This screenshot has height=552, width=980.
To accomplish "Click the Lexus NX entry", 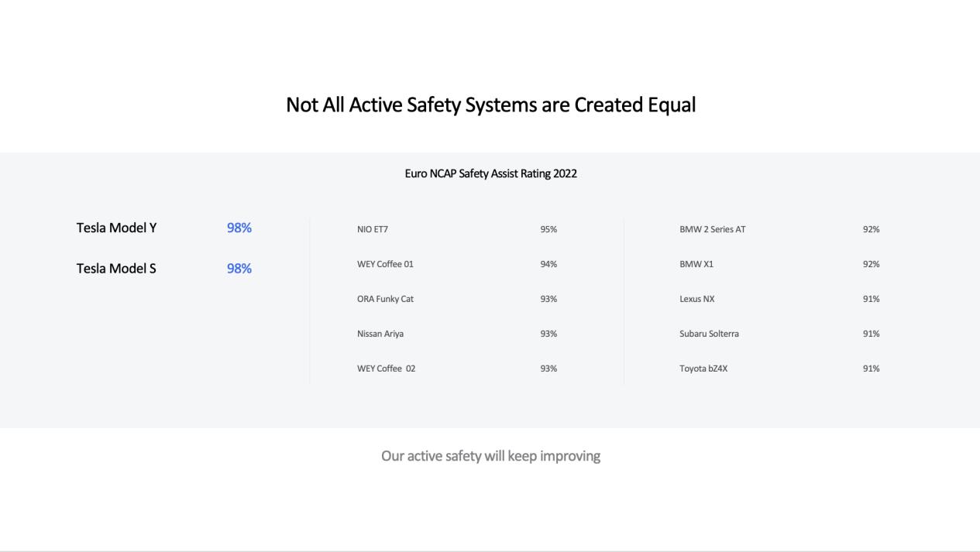I will 697,299.
